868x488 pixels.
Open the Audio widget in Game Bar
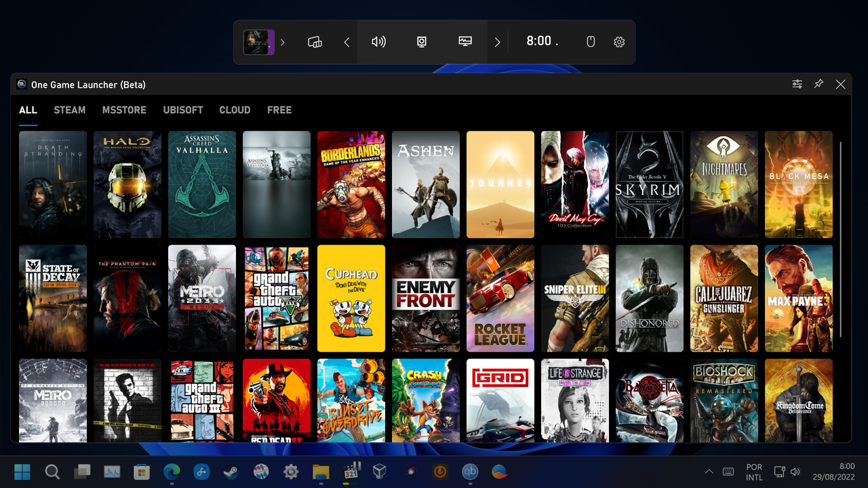point(378,42)
